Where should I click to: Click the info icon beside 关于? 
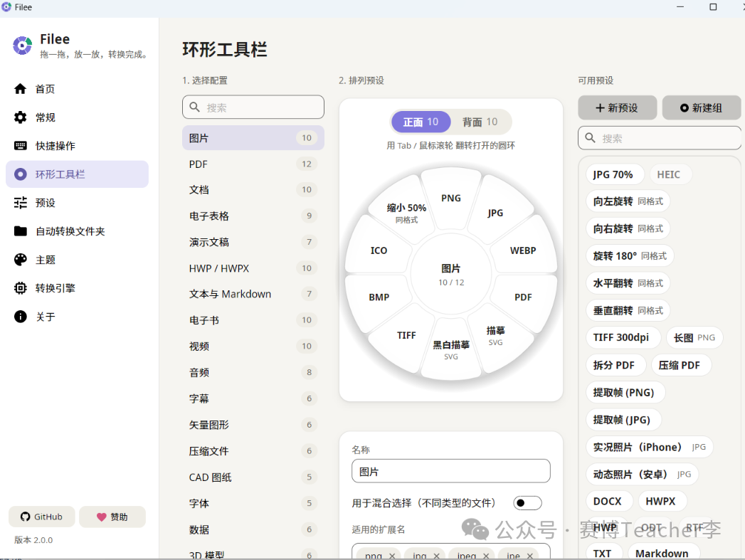click(x=20, y=317)
